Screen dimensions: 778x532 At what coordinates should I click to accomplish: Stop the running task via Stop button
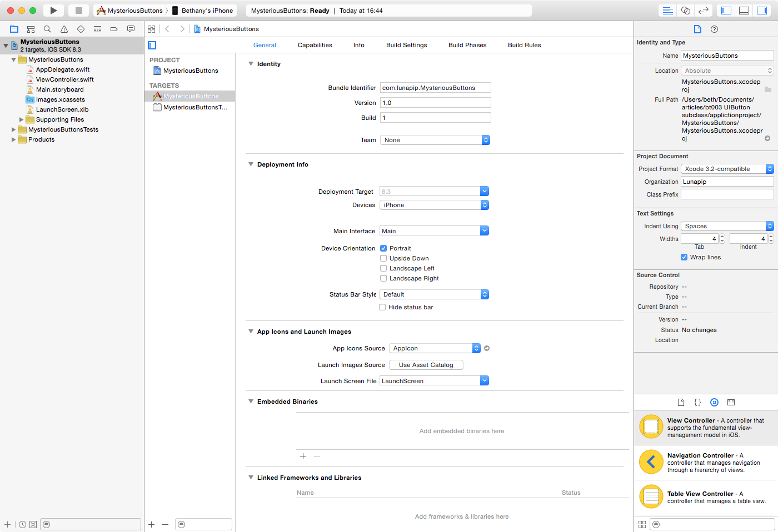[x=78, y=11]
